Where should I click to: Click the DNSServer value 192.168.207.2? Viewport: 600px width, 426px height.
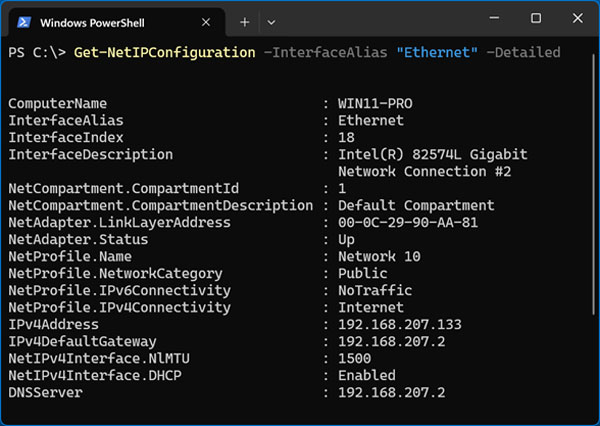coord(391,392)
